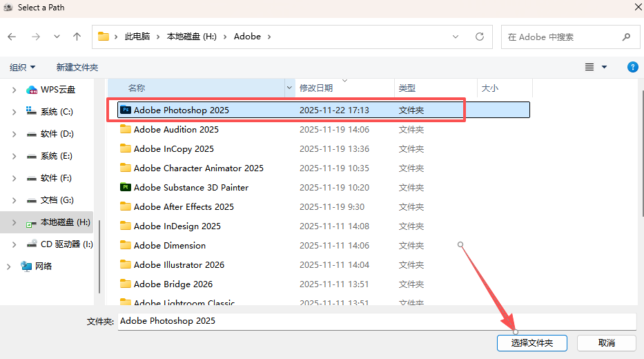644x359 pixels.
Task: Click the folder icon in address bar
Action: (x=104, y=37)
